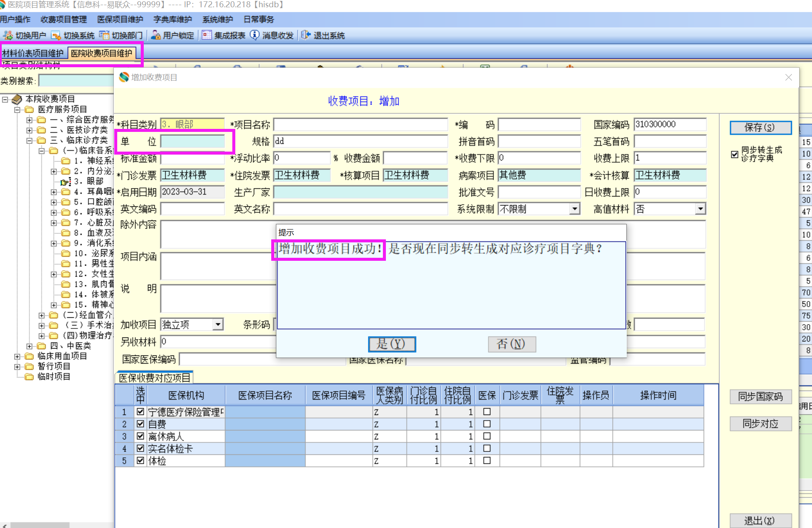This screenshot has height=528, width=812.
Task: Open the 系统维护 menu
Action: coord(218,19)
